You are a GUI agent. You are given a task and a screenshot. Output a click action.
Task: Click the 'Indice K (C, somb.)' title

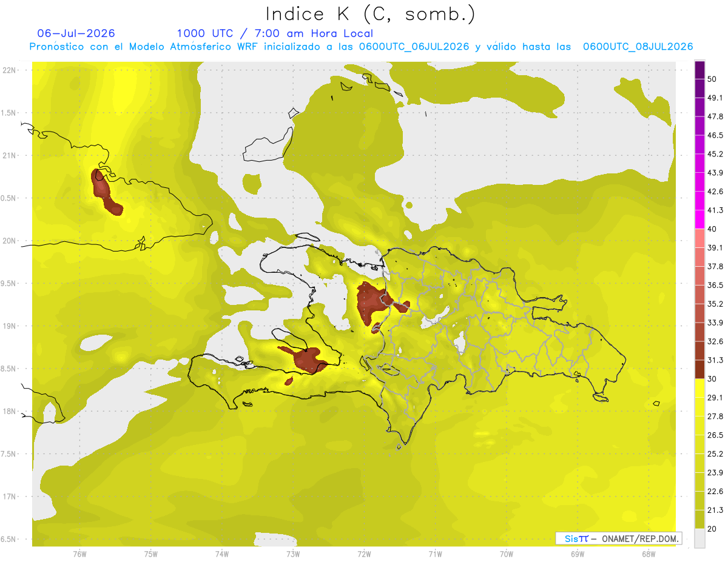[370, 13]
